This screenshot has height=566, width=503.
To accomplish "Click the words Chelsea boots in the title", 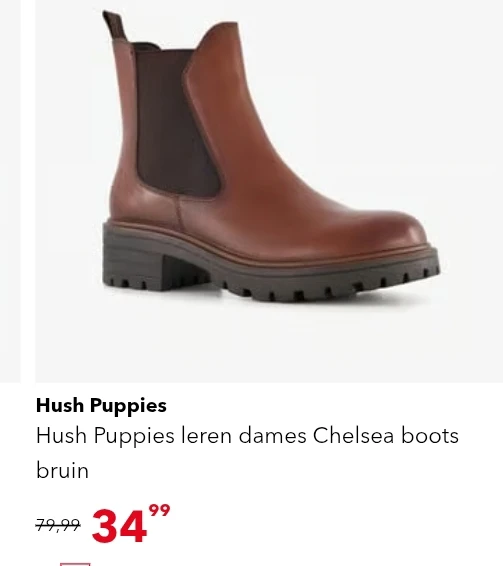I will [x=386, y=436].
